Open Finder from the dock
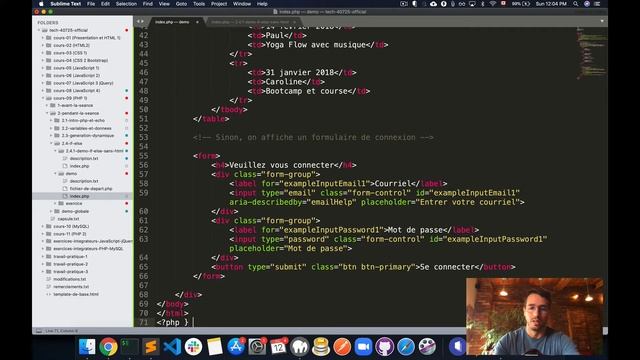 click(87, 347)
